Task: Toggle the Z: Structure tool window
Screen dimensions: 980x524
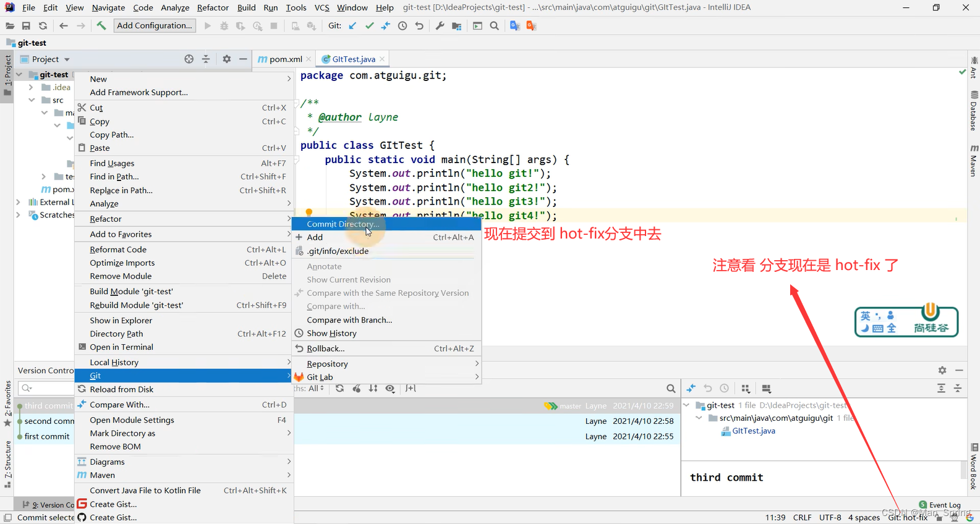Action: (7, 465)
